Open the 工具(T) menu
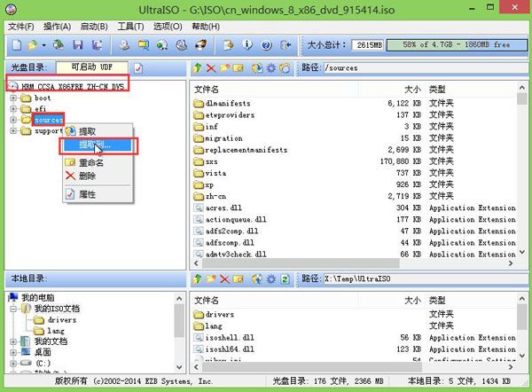 130,27
